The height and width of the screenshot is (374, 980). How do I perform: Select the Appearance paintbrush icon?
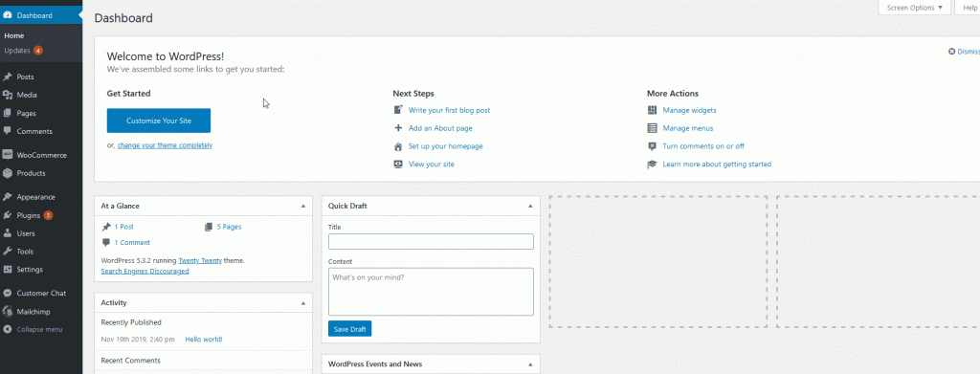8,197
